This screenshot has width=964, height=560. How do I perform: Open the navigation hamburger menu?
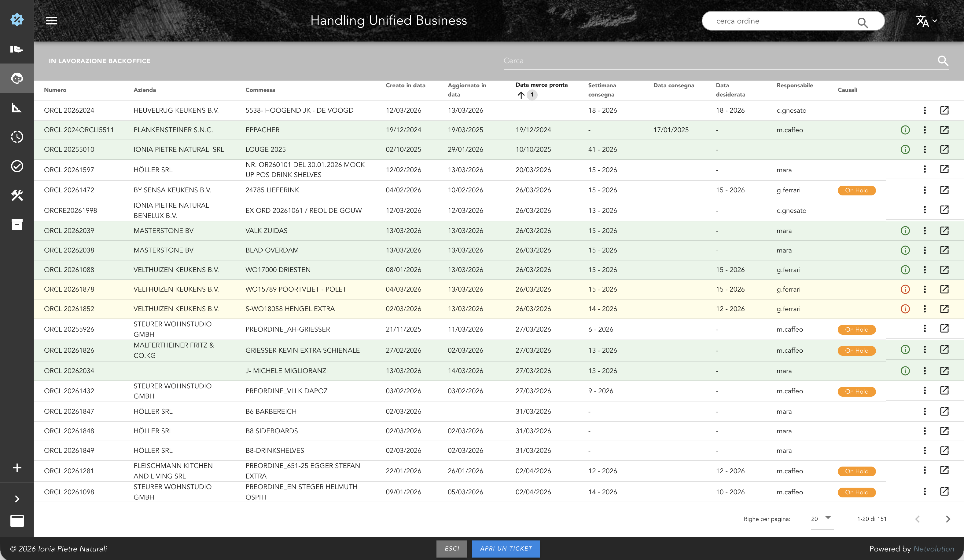point(51,21)
